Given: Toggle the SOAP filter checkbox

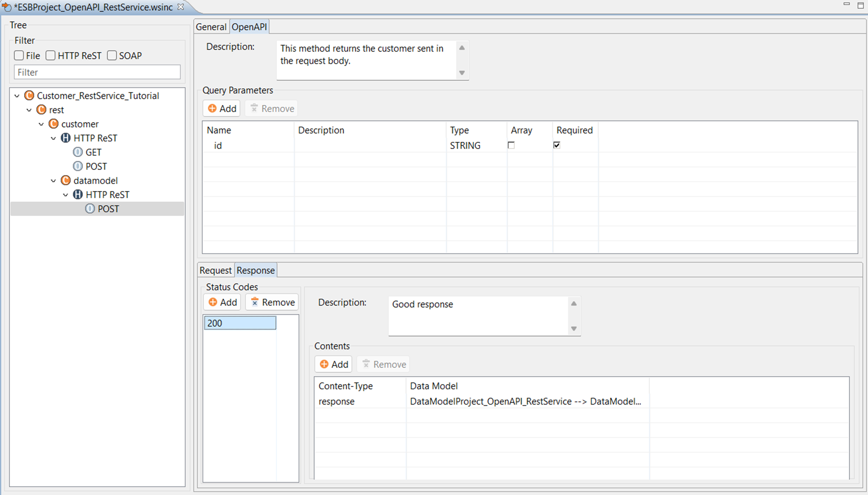Looking at the screenshot, I should [112, 56].
